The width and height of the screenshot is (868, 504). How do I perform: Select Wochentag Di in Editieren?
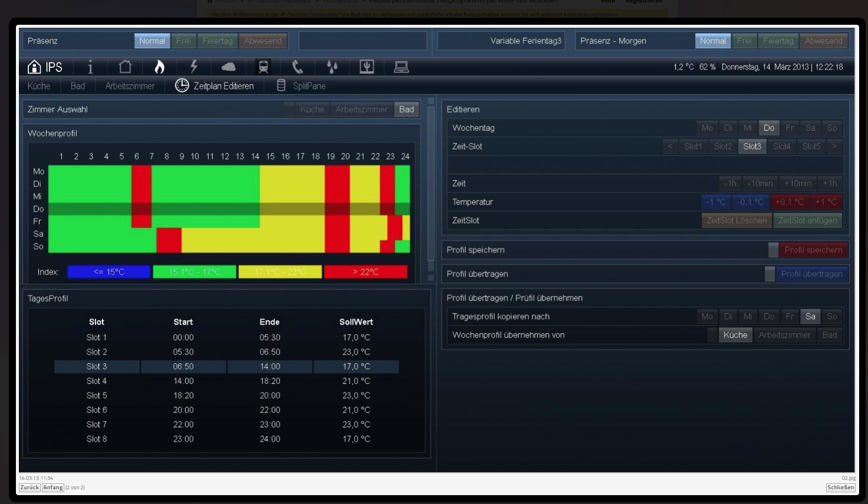[x=728, y=128]
